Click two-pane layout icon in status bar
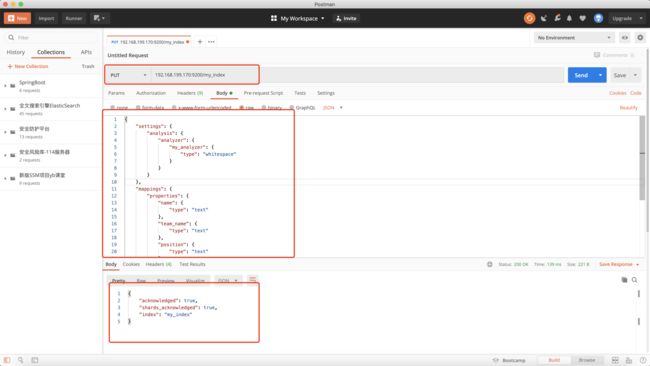This screenshot has width=650, height=366. tap(615, 360)
